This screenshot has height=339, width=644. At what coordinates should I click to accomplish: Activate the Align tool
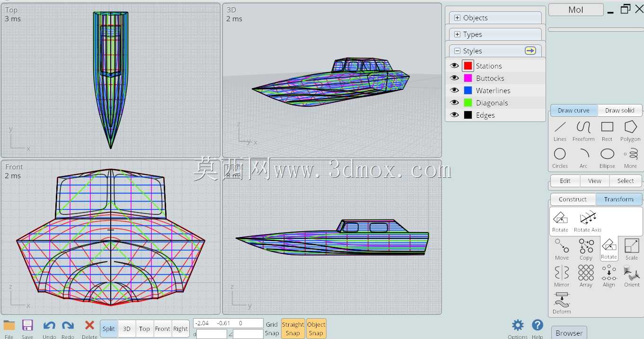coord(609,276)
